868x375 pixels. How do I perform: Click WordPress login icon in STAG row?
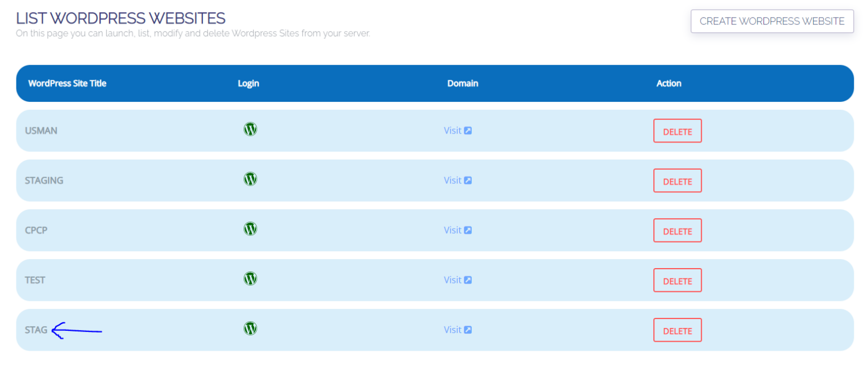click(x=250, y=329)
